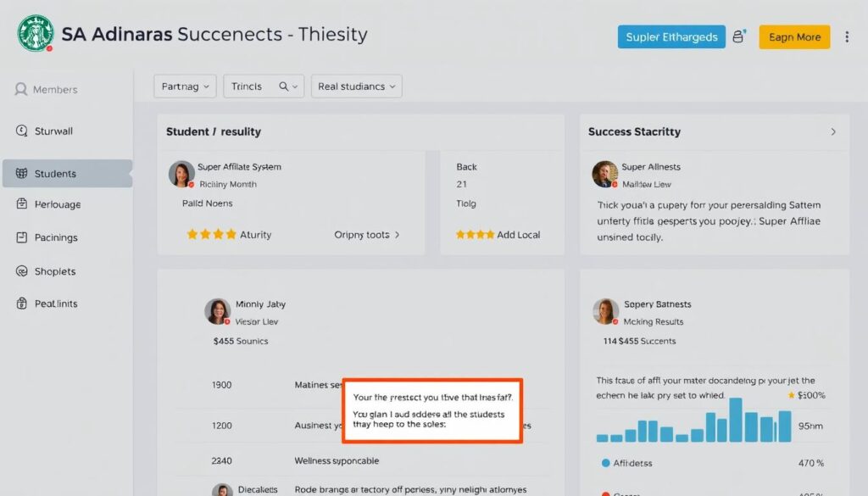Click the Tiolg label in the middle card
The width and height of the screenshot is (868, 496).
[x=466, y=203]
